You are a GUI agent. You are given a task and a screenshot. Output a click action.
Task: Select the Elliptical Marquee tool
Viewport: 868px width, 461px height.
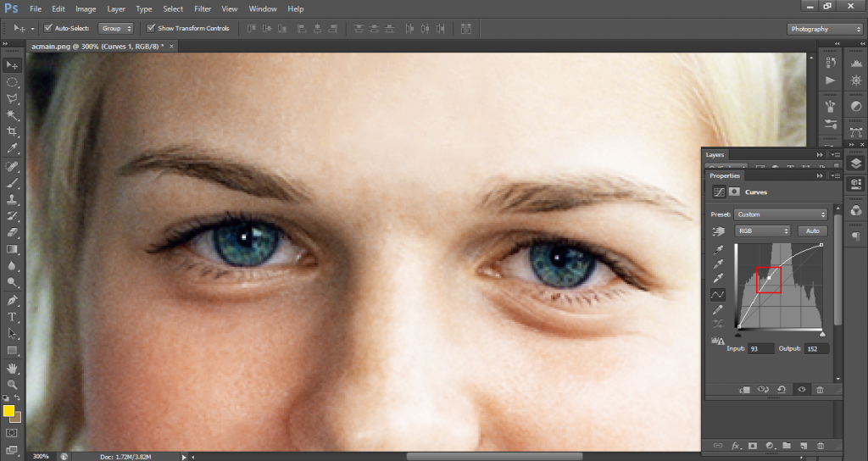click(12, 82)
